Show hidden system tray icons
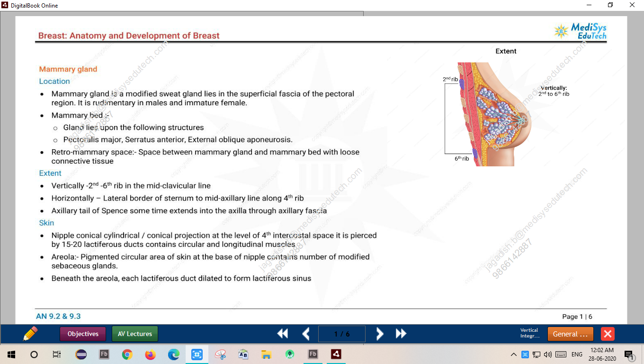Image resolution: width=644 pixels, height=364 pixels. pos(514,355)
